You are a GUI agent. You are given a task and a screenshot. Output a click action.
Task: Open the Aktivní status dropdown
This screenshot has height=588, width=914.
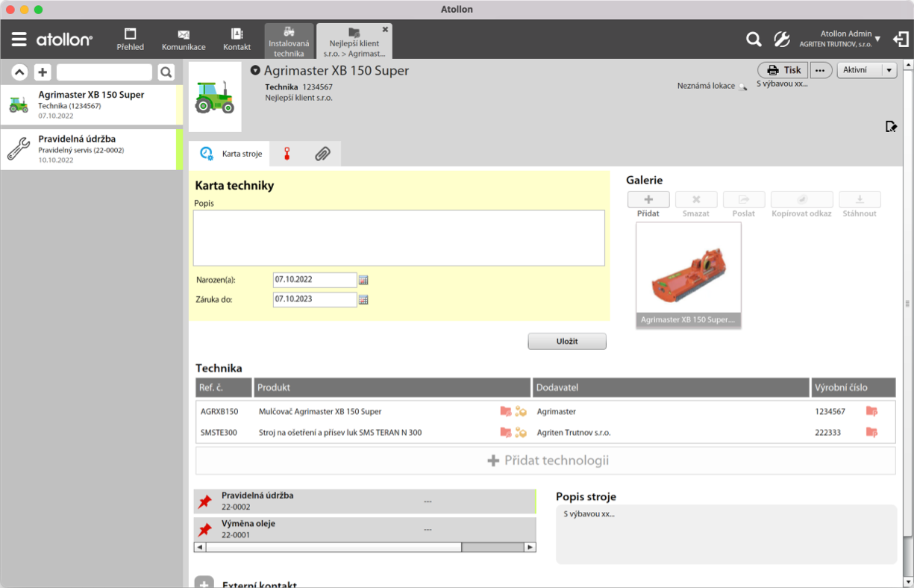(866, 70)
